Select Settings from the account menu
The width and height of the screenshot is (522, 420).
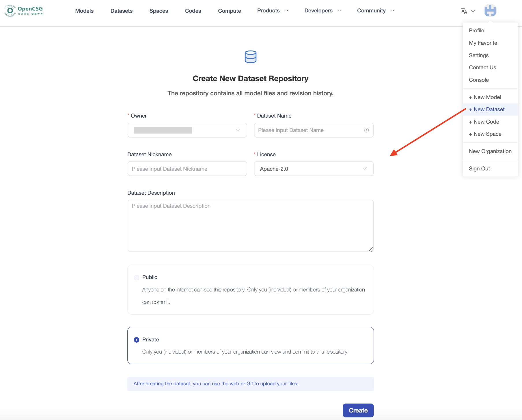pos(479,55)
